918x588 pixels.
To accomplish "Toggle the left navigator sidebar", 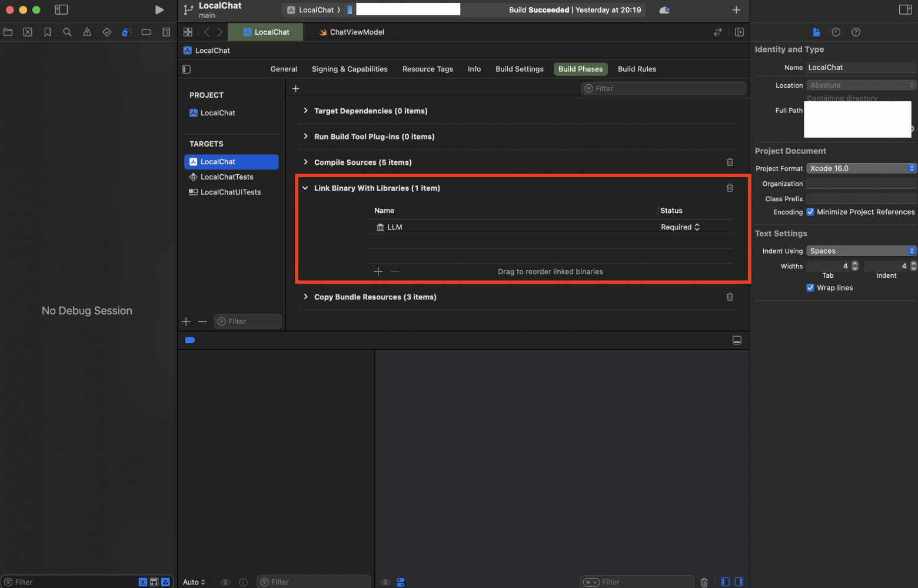I will click(61, 10).
